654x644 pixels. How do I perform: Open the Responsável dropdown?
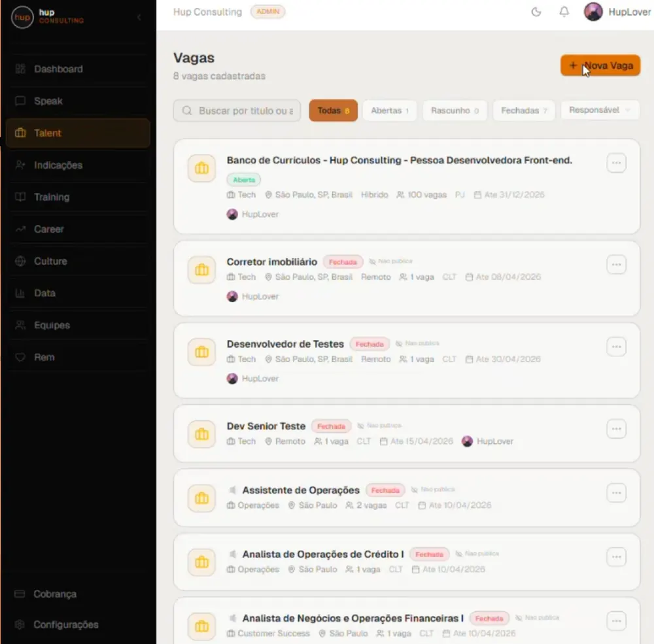point(600,110)
